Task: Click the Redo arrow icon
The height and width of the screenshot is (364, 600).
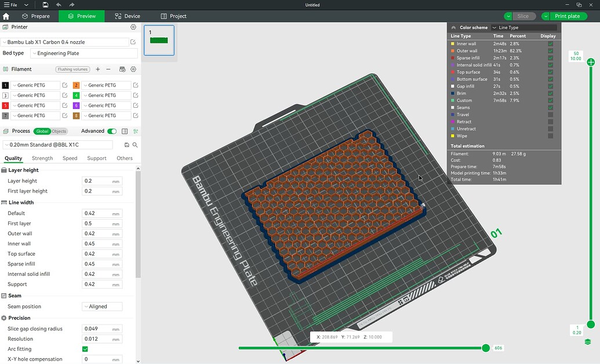Action: (71, 5)
